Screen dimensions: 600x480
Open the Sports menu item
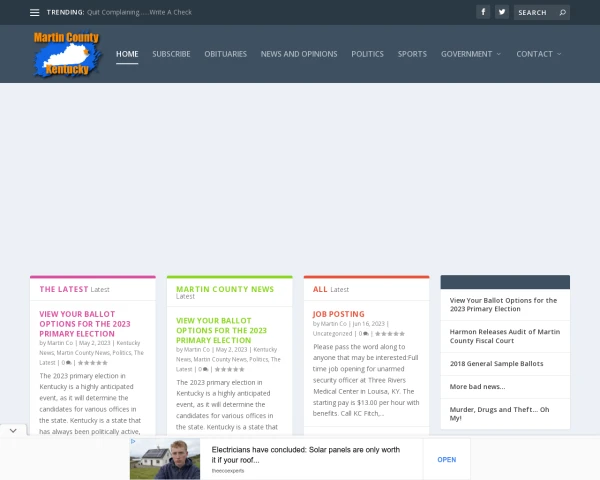(412, 54)
